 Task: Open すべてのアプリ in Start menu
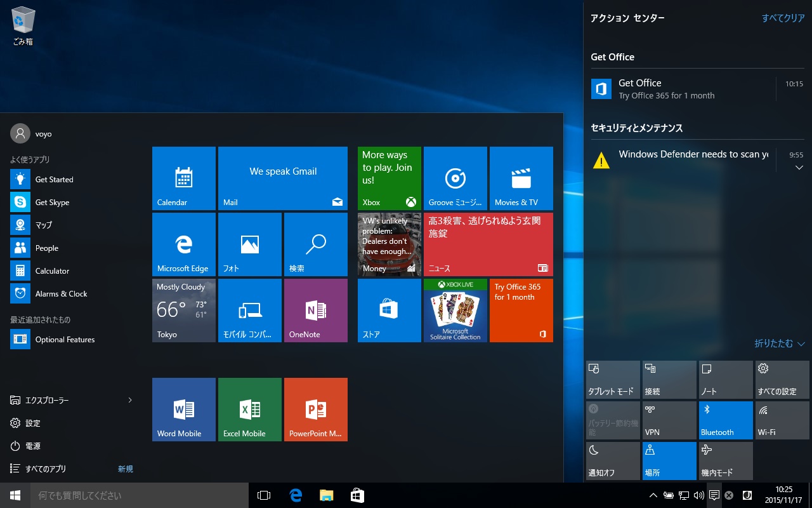pyautogui.click(x=46, y=469)
